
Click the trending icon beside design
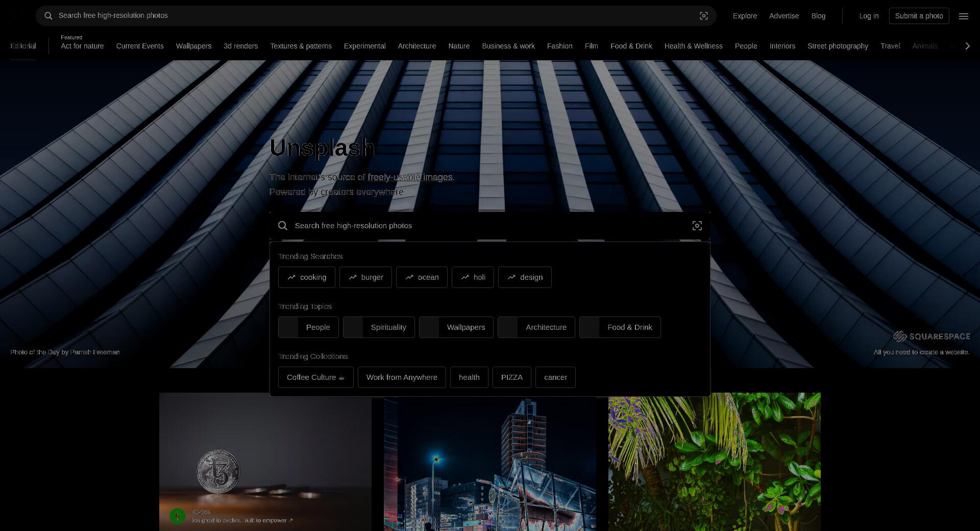click(x=511, y=277)
